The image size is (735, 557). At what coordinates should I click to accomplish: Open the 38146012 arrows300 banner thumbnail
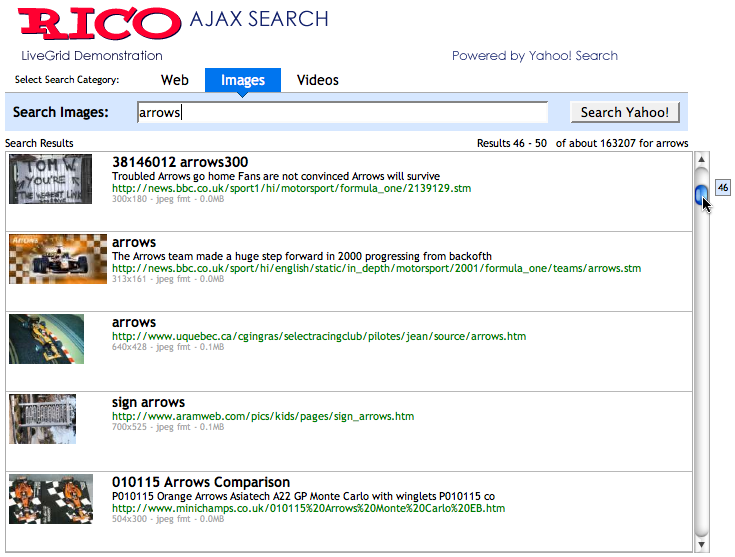[50, 179]
